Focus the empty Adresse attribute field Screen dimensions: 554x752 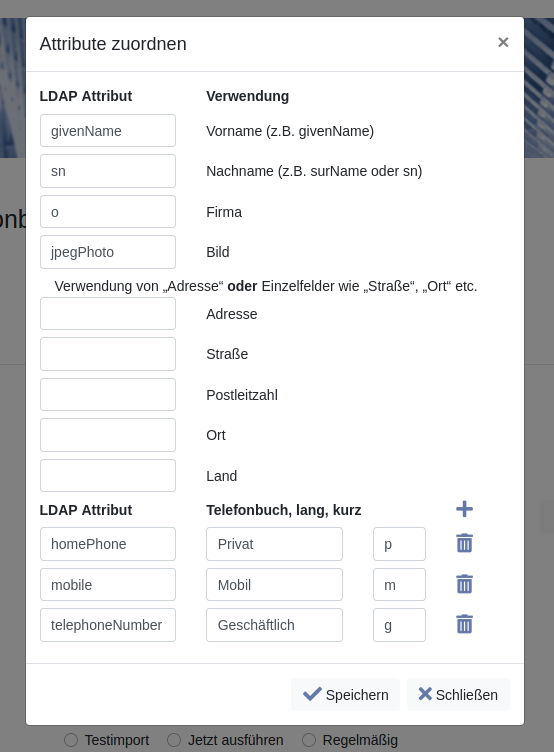(108, 314)
